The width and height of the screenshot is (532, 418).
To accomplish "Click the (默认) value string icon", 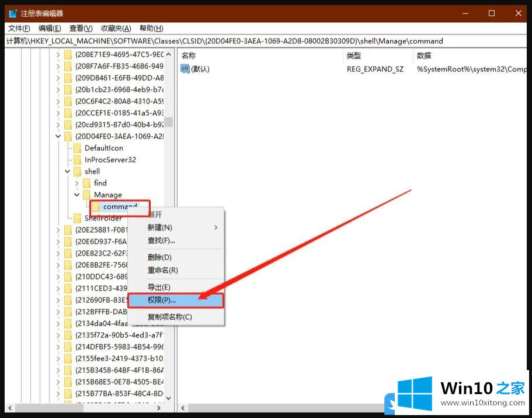I will [x=185, y=69].
